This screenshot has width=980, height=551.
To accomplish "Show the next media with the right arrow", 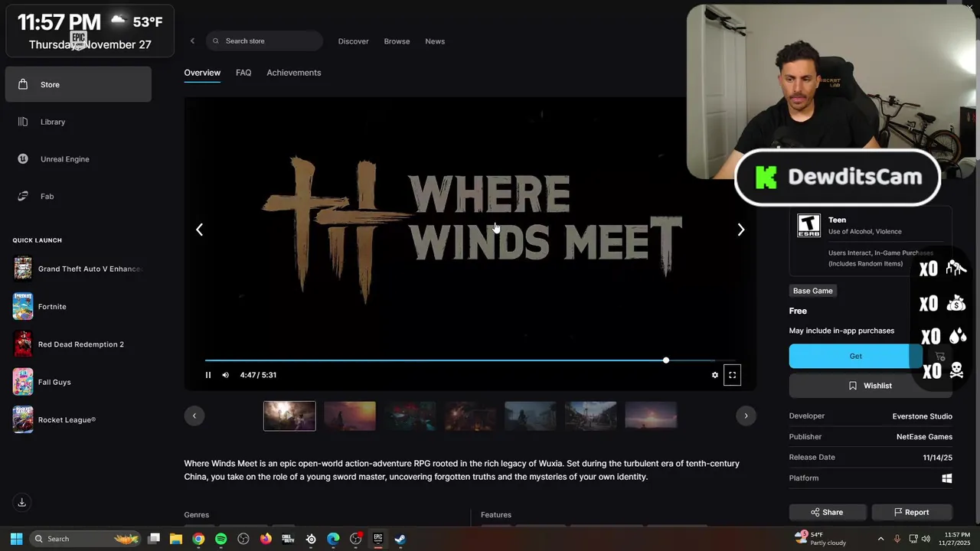I will point(740,230).
